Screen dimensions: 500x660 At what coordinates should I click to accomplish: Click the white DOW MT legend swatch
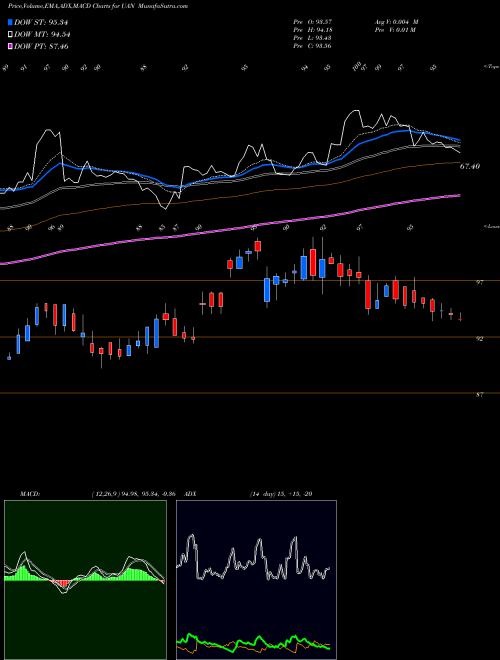click(11, 35)
